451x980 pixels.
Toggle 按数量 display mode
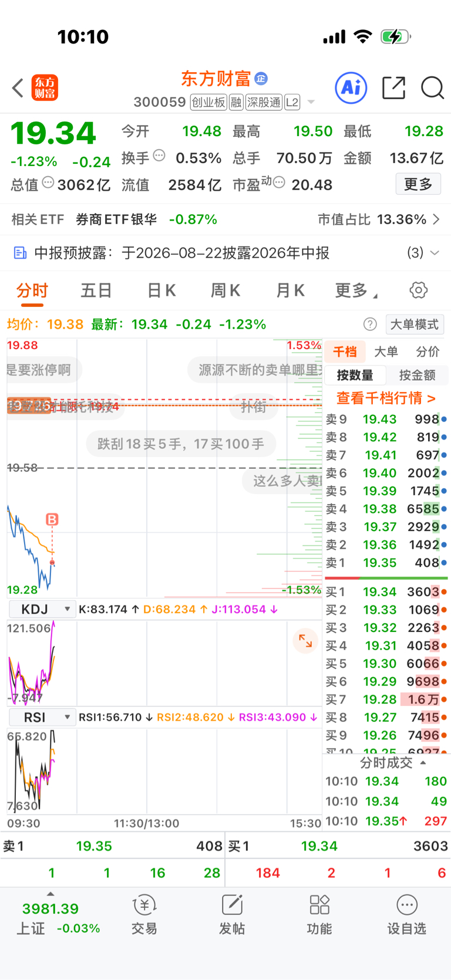[355, 375]
